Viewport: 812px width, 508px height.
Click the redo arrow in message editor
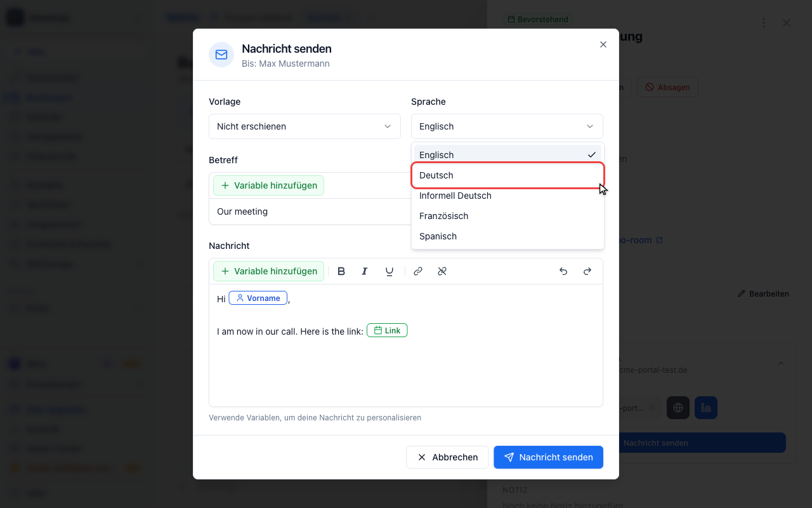tap(587, 271)
